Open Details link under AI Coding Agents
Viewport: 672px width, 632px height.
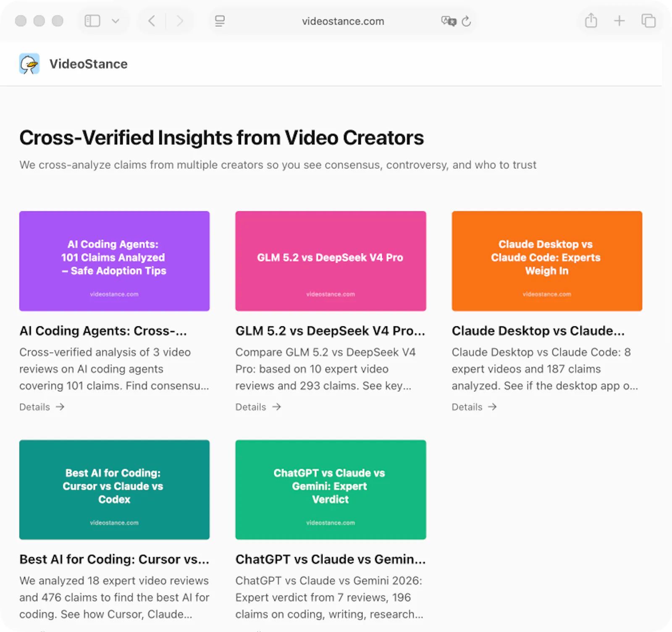42,407
